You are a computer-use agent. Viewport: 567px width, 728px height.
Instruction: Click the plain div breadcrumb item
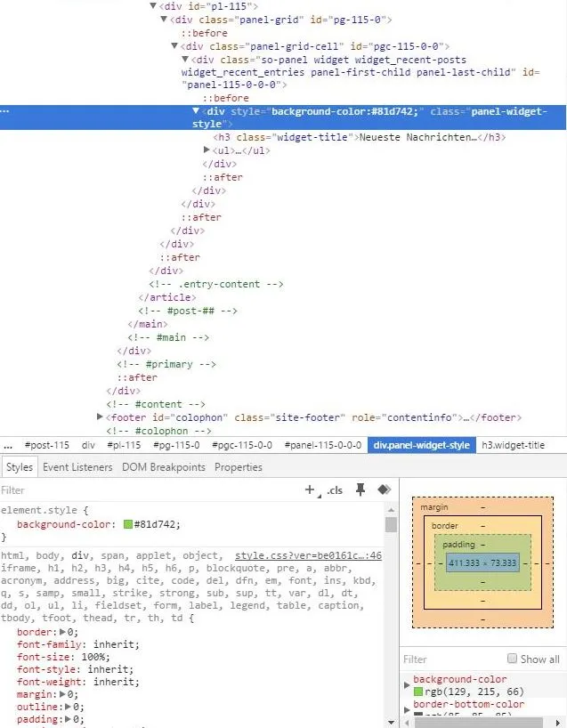(88, 445)
